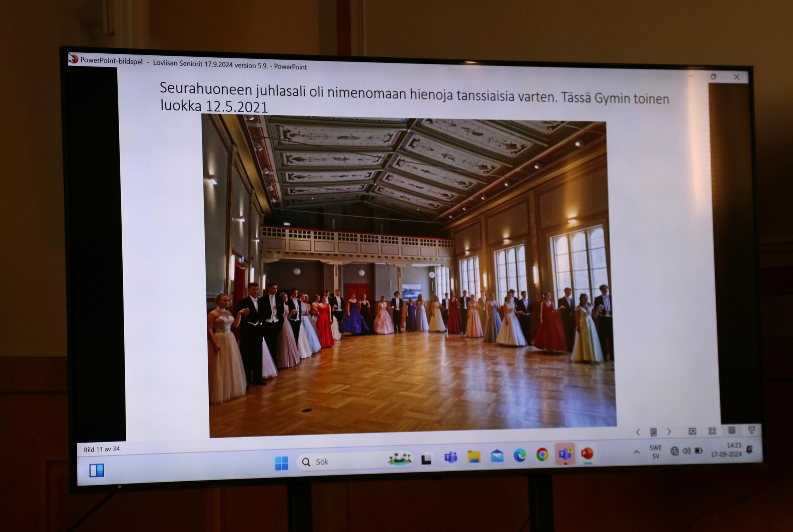Launch Microsoft Edge from the taskbar
Viewport: 793px width, 532px height.
[520, 455]
